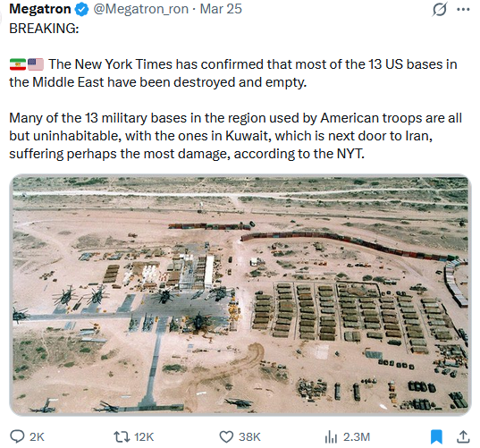The height and width of the screenshot is (448, 480).
Task: Click the 2.3M views count
Action: 357,436
